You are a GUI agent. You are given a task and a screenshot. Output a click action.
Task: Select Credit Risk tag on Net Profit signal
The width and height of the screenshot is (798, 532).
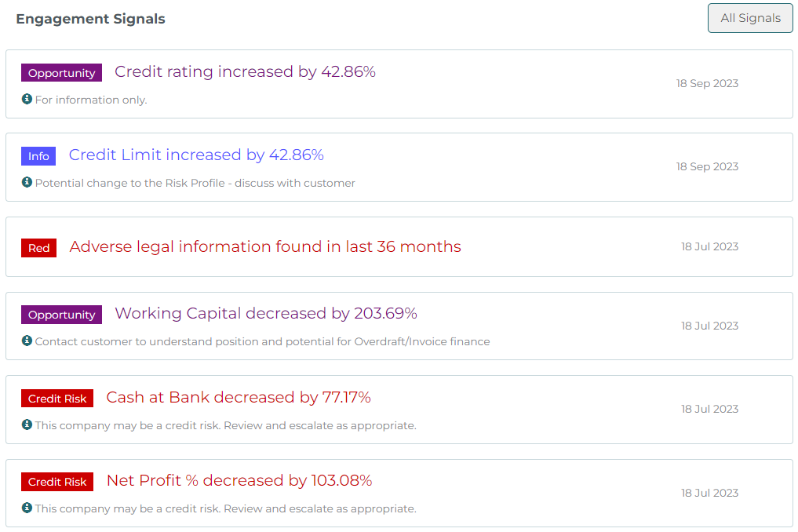click(x=57, y=482)
